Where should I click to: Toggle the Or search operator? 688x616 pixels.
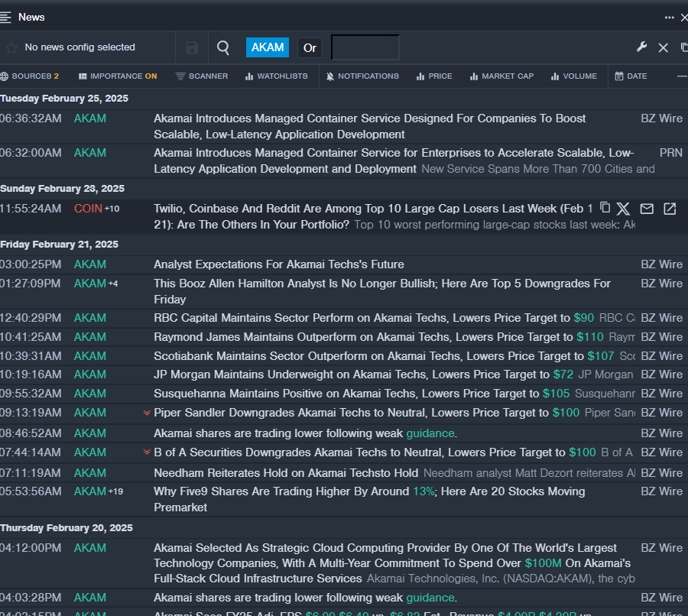[x=310, y=47]
